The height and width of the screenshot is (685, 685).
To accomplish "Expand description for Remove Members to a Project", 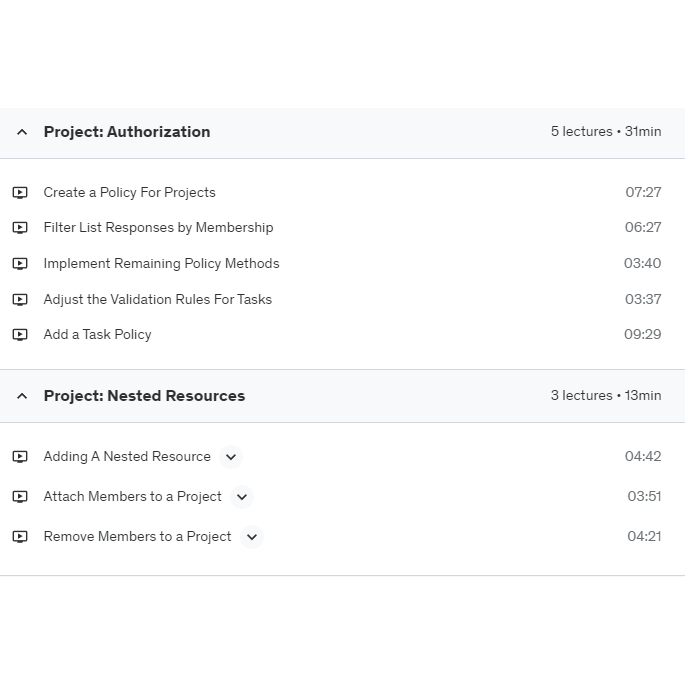I will 252,537.
